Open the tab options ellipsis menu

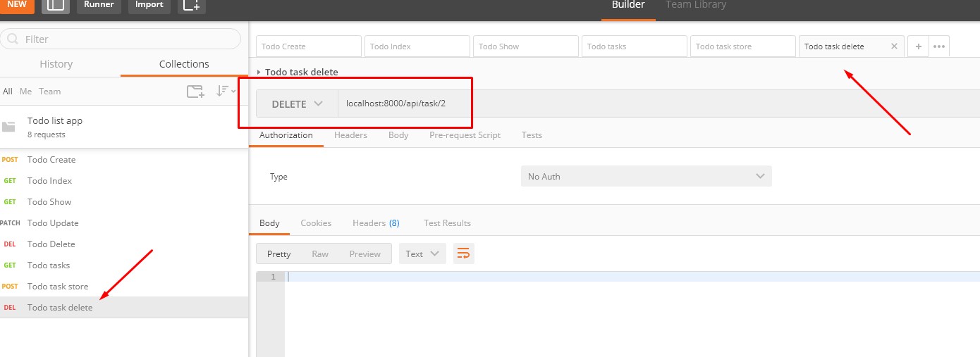[x=938, y=46]
